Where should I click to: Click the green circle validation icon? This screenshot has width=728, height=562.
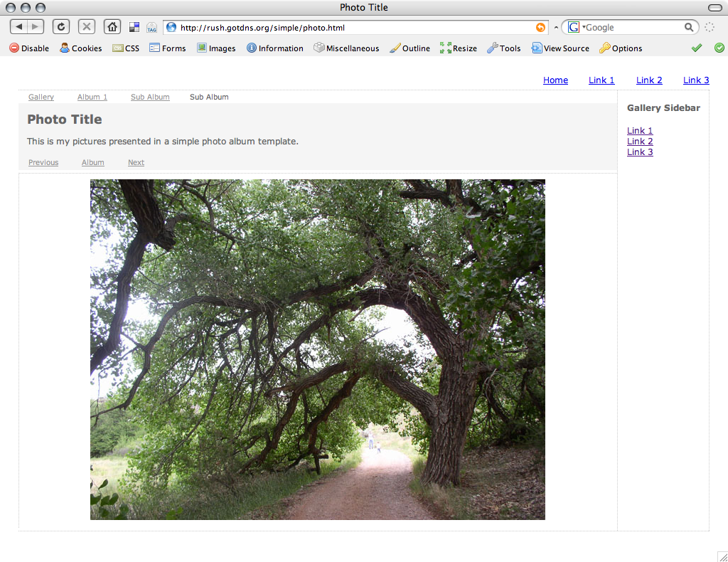tap(719, 48)
